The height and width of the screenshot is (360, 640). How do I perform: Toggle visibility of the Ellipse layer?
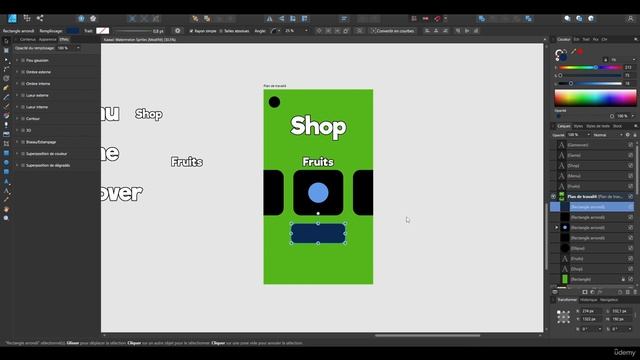coord(631,248)
